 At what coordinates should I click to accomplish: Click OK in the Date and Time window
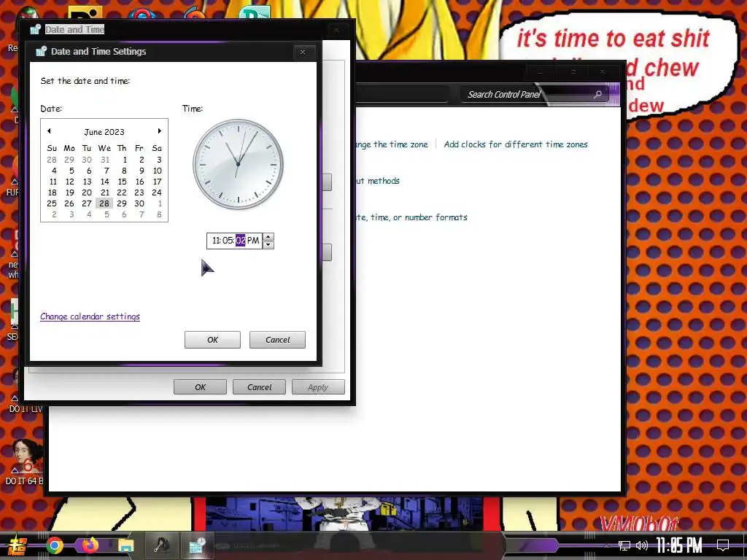coord(200,386)
